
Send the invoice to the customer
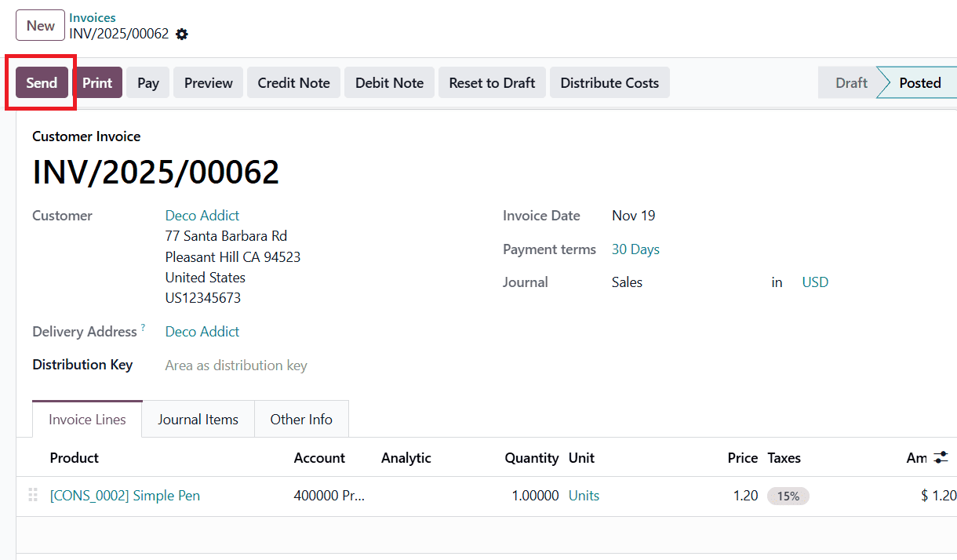[41, 82]
